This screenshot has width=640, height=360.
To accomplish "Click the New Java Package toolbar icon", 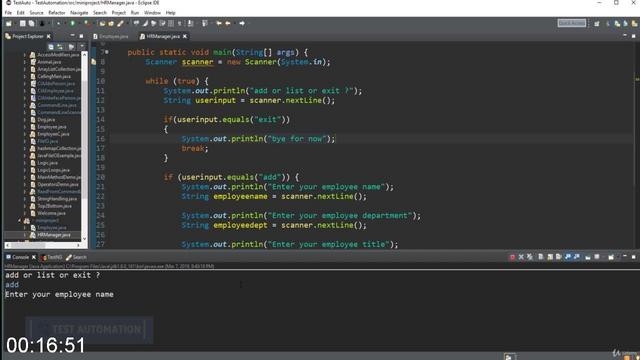I will (x=102, y=24).
